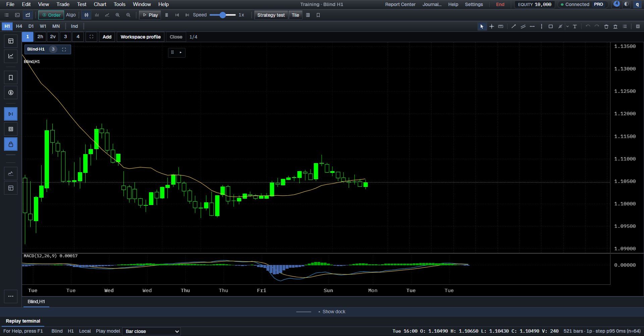The height and width of the screenshot is (336, 644).
Task: Open the Report Center link
Action: [400, 4]
